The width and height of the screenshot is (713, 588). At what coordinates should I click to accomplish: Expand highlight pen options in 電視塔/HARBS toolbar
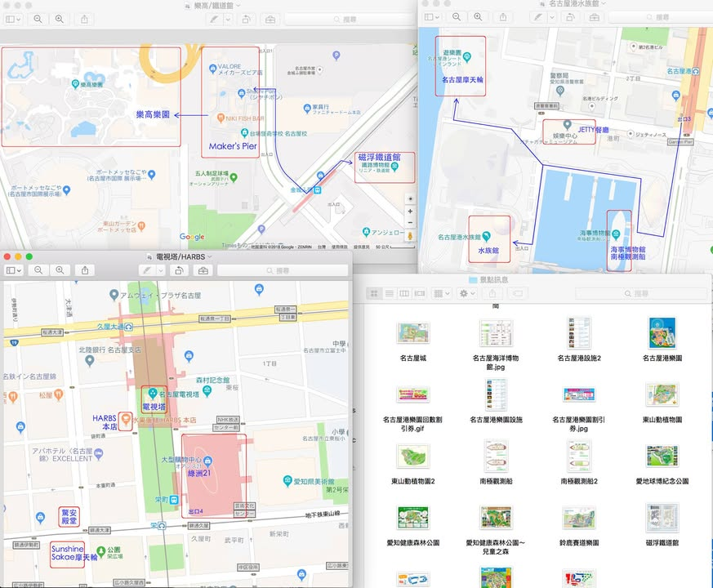(x=162, y=270)
